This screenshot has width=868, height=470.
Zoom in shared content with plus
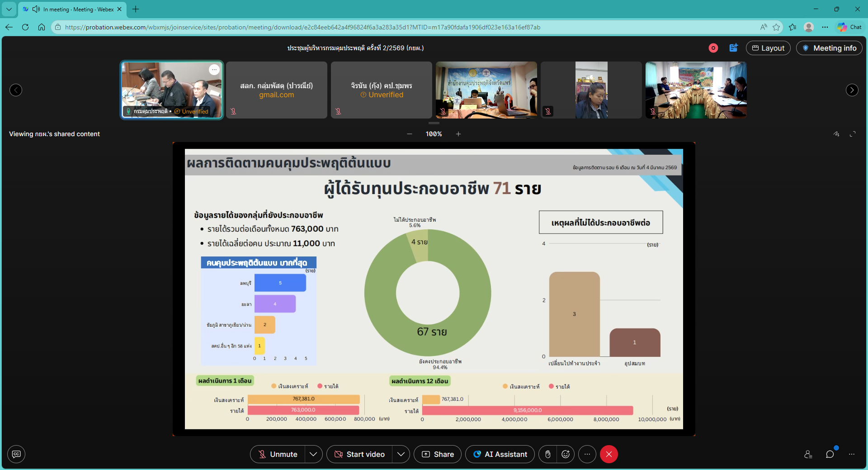coord(458,134)
